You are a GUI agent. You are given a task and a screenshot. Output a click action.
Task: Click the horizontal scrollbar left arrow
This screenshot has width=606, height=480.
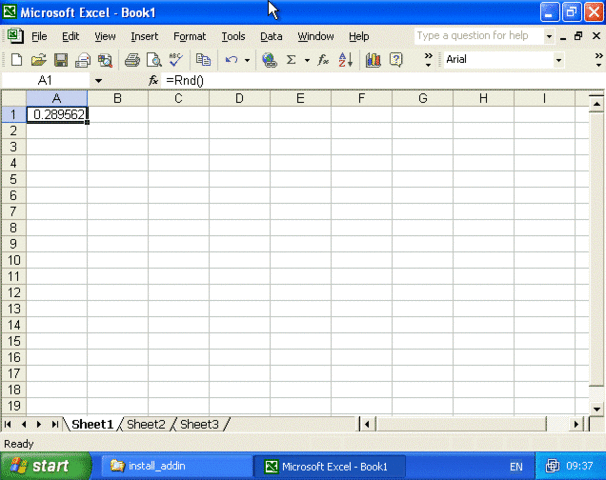[367, 424]
